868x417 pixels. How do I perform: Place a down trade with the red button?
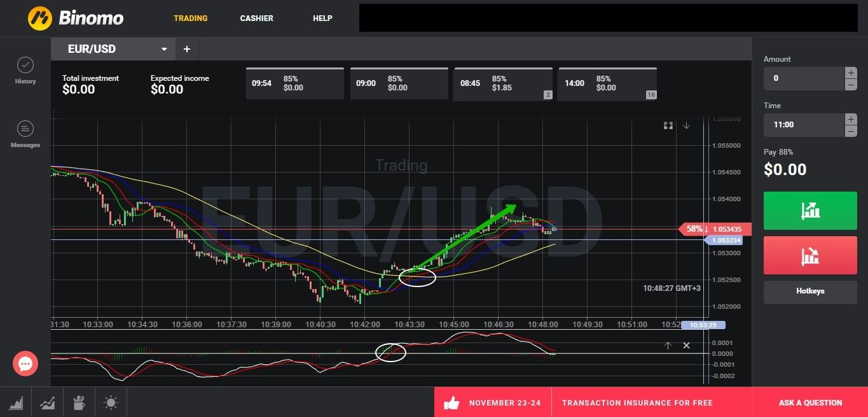pos(810,255)
